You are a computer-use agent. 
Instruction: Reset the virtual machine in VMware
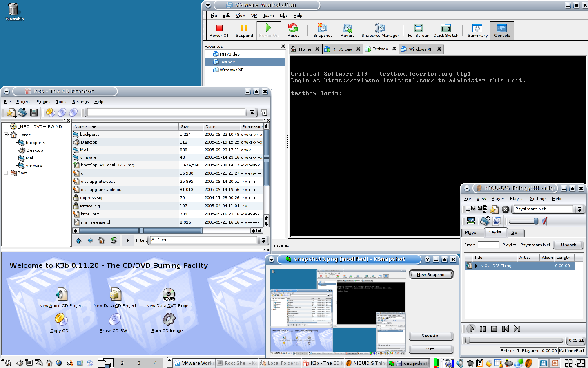pos(293,31)
